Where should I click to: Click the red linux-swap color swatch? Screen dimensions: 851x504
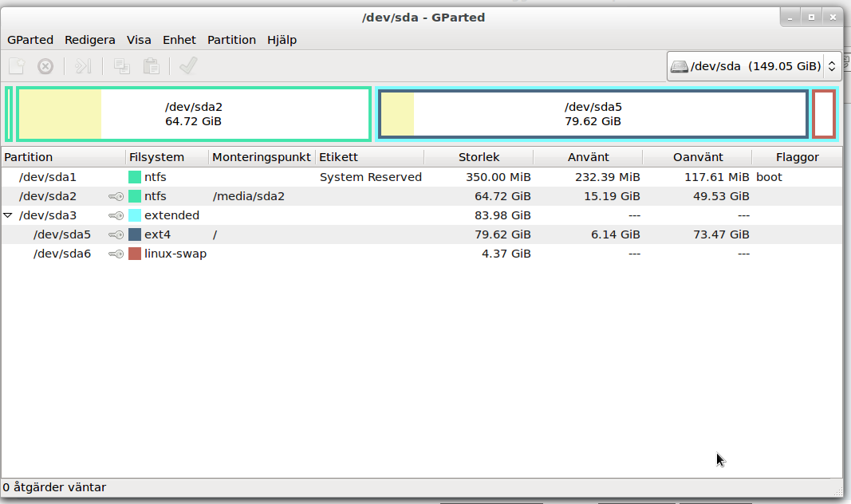pos(135,254)
